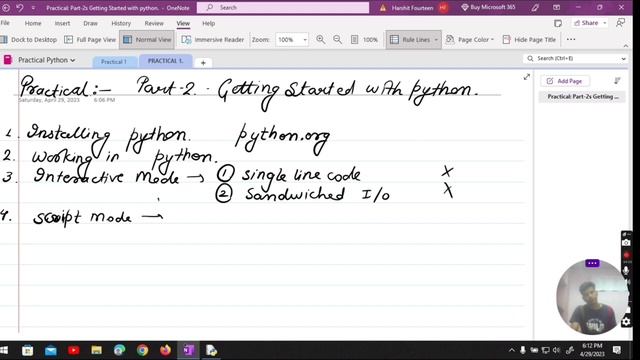Click the Zoom Out magnifier

[338, 40]
